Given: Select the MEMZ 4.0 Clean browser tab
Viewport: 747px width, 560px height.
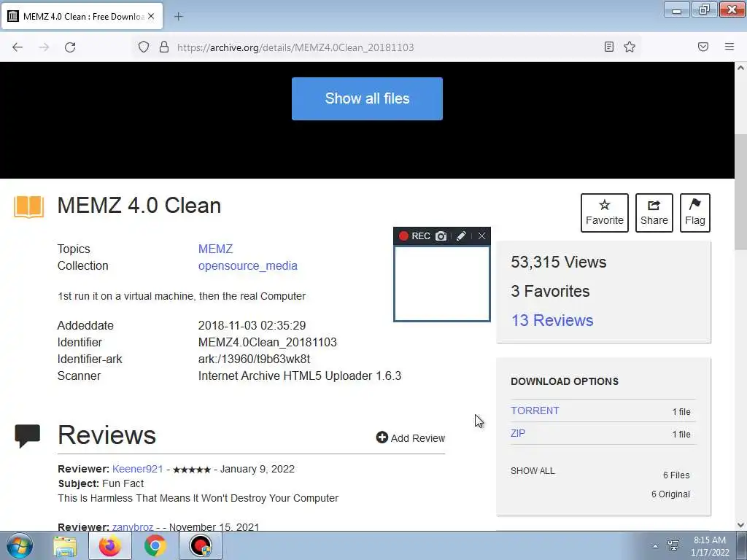Looking at the screenshot, I should tap(82, 16).
